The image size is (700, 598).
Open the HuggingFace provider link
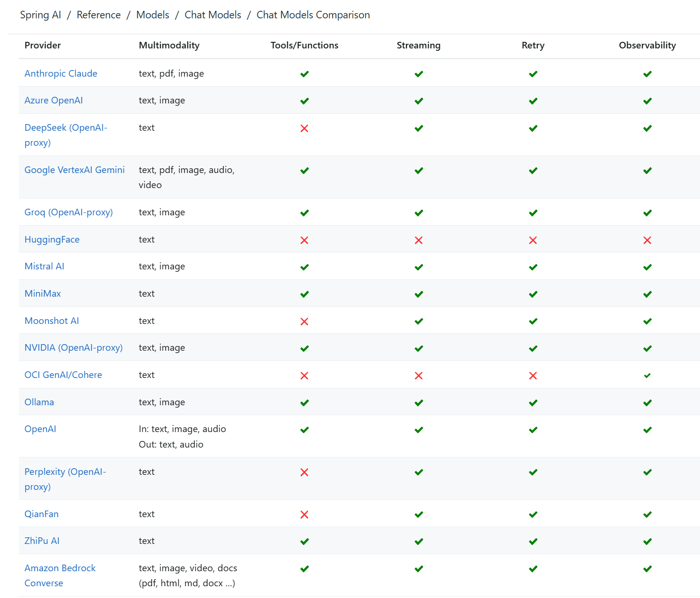tap(52, 239)
